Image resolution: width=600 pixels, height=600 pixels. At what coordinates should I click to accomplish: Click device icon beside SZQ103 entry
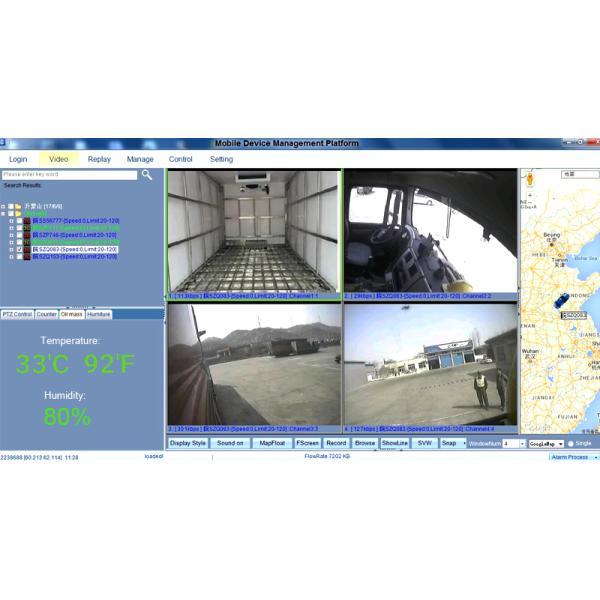[x=27, y=257]
